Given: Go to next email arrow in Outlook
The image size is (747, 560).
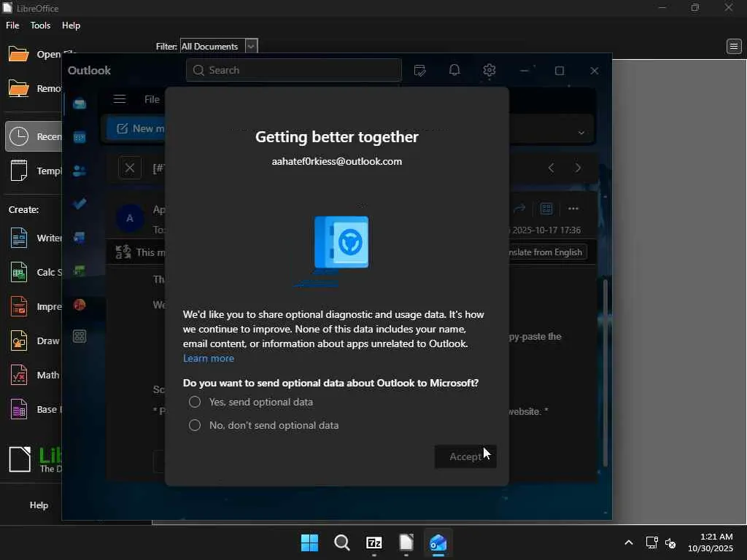Looking at the screenshot, I should pyautogui.click(x=578, y=168).
